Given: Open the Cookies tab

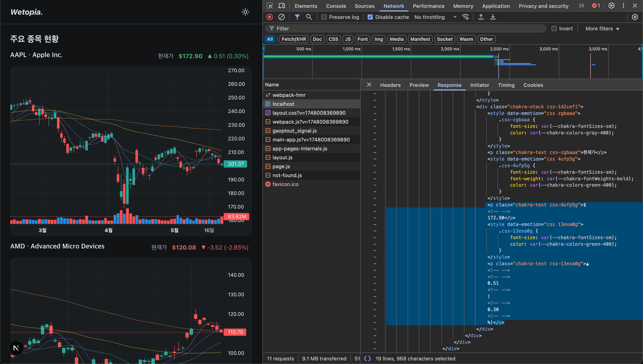Looking at the screenshot, I should [x=533, y=85].
